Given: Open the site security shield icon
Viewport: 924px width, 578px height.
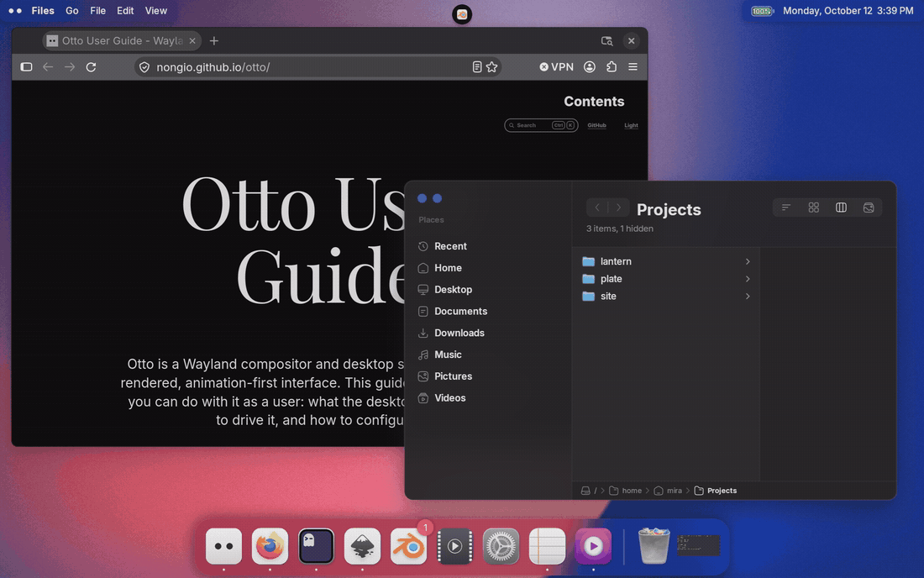Looking at the screenshot, I should coord(144,67).
